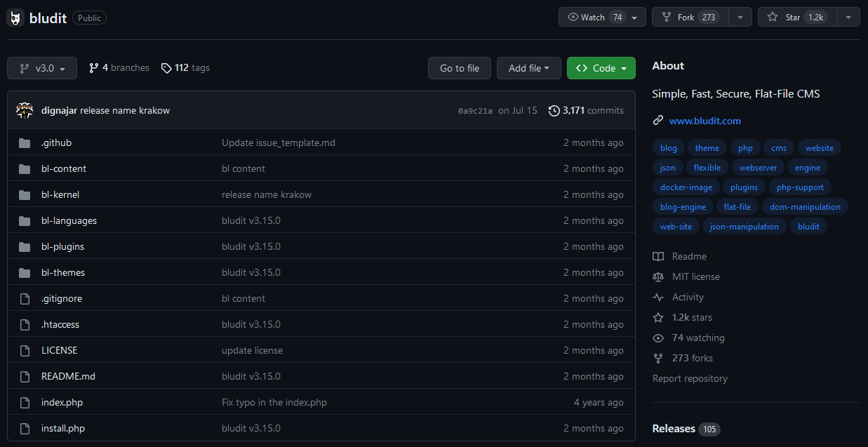Click the folder icon beside .github

(x=25, y=142)
